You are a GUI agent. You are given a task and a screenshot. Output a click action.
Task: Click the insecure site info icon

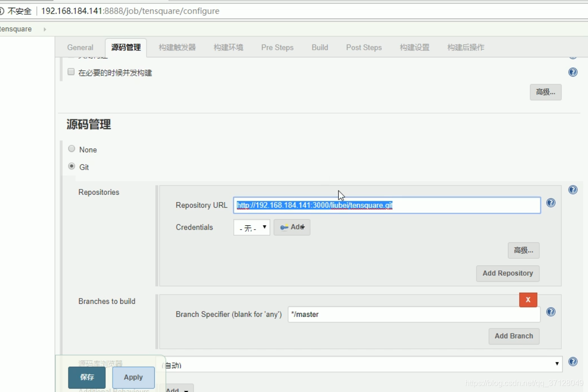click(x=2, y=11)
